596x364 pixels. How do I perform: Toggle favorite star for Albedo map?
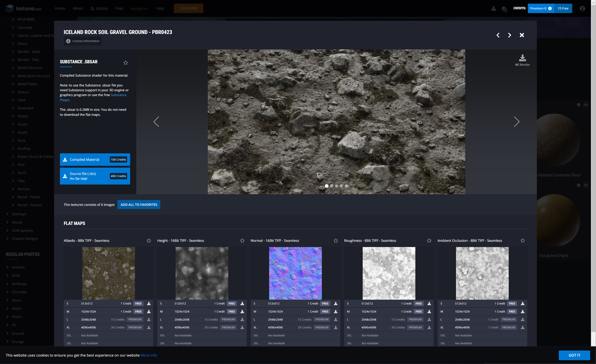tap(149, 241)
